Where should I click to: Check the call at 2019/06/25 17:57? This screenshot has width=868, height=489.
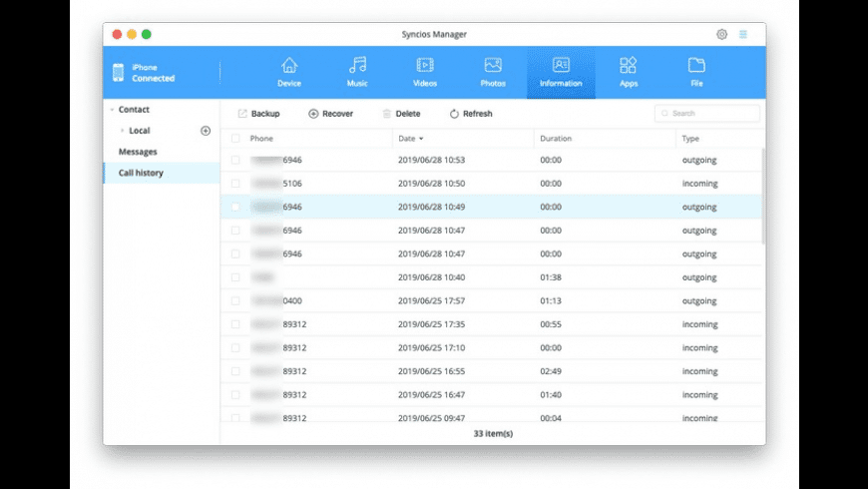click(235, 300)
